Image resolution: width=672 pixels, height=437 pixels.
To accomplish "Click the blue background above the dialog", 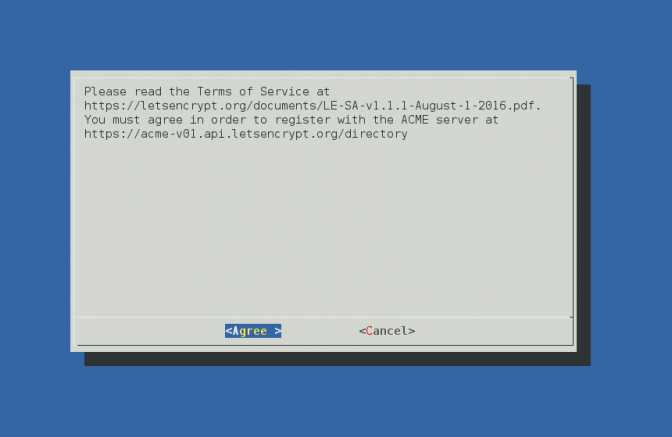I will coord(336,34).
